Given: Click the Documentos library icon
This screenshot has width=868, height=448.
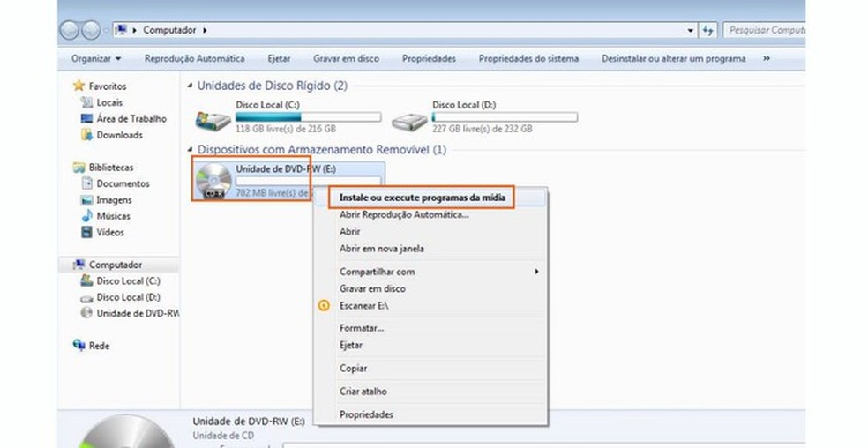Looking at the screenshot, I should pyautogui.click(x=87, y=183).
